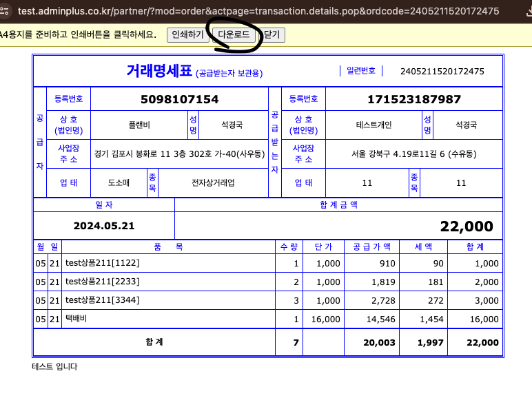Screen dimensions: 532x420
Task: Click supplier registration number 5098107154
Action: pos(179,99)
